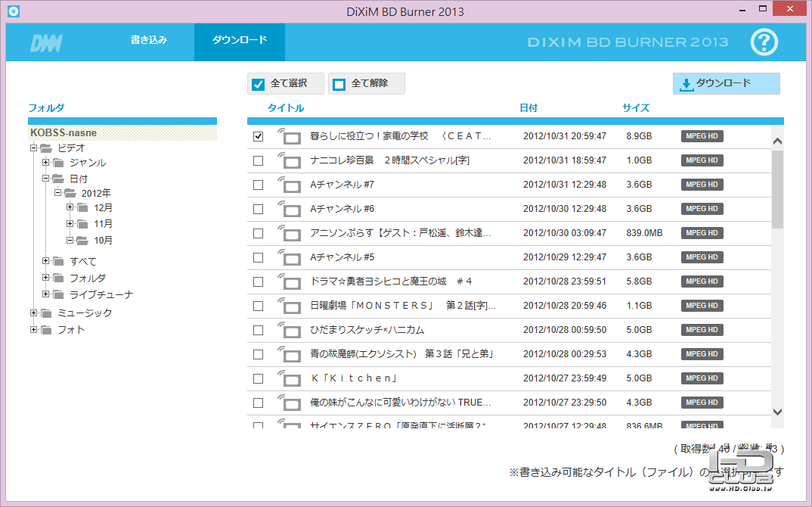Click date 2012/10/27 23:29:50

click(x=565, y=403)
